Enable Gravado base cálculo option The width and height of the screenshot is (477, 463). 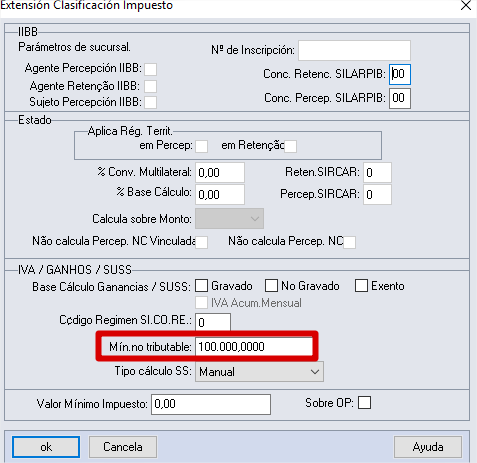(201, 286)
